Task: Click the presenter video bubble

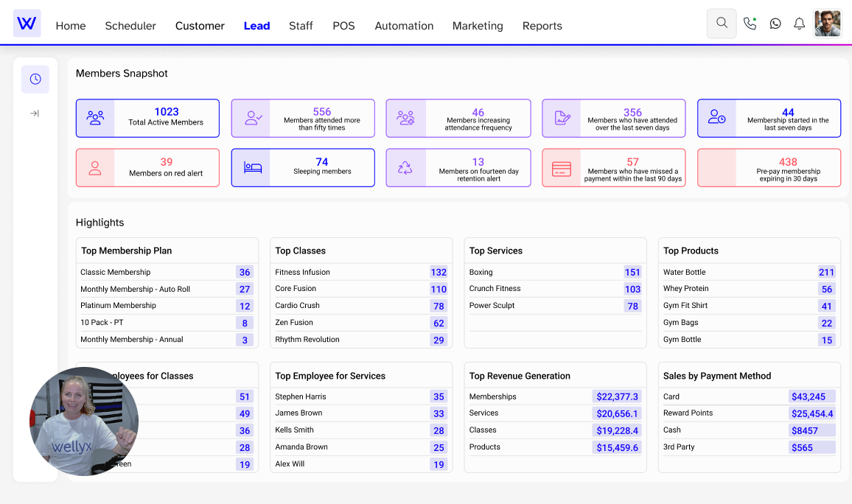Action: click(84, 421)
